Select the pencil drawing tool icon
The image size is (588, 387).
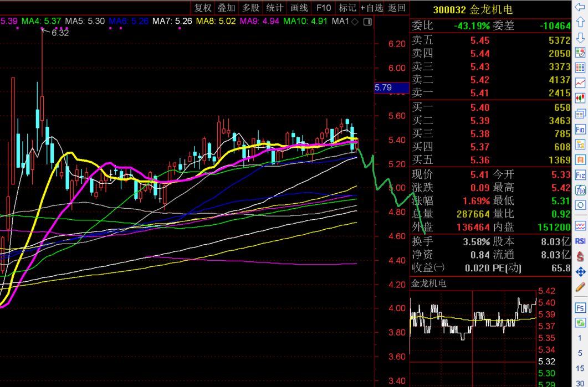(580, 287)
